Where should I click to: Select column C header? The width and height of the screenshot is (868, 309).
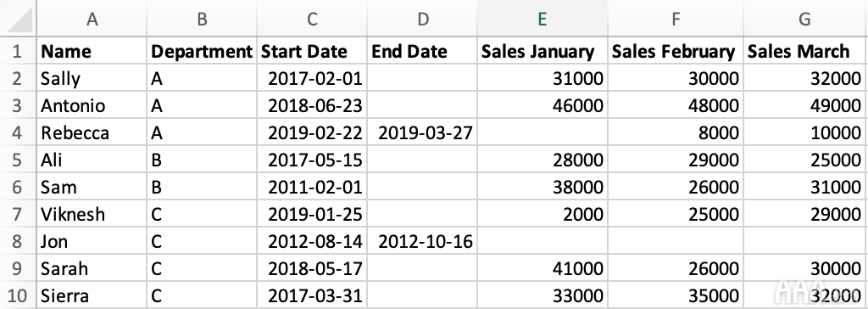pyautogui.click(x=312, y=19)
